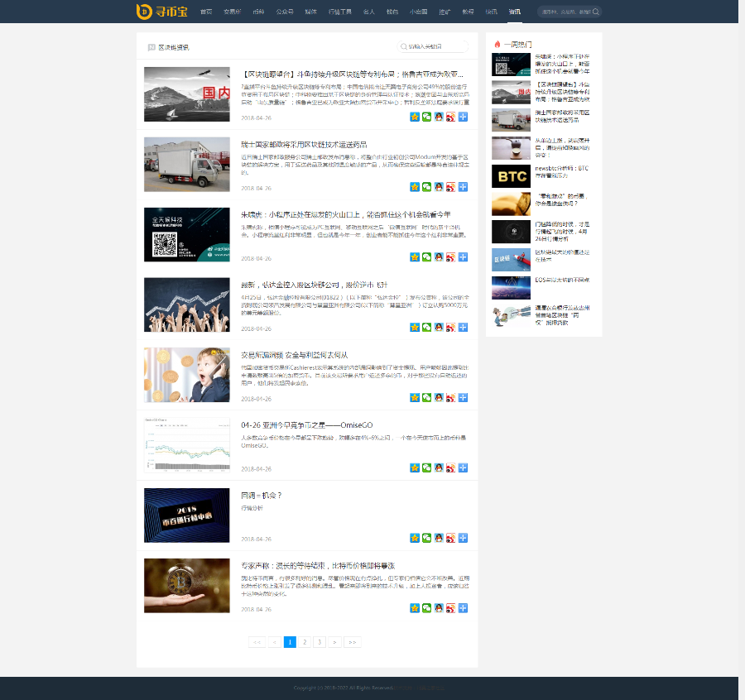745x700 pixels.
Task: Open more share options for the OmiseGO article
Action: click(463, 468)
